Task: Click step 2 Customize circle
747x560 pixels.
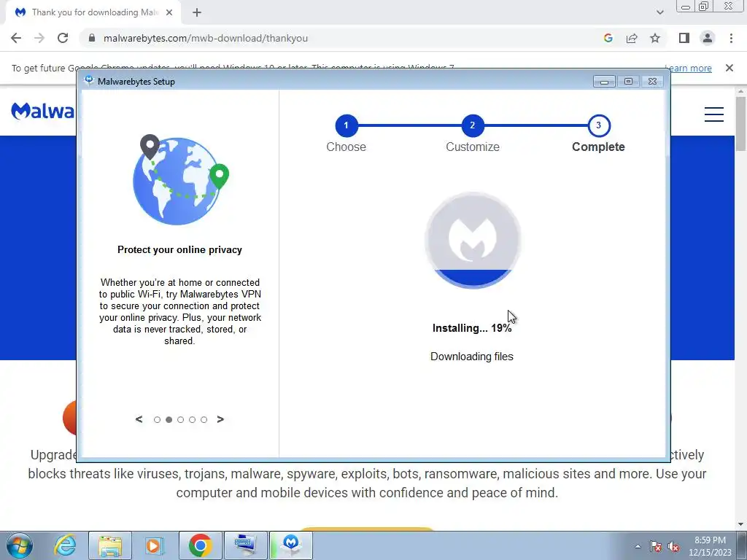Action: pos(473,125)
